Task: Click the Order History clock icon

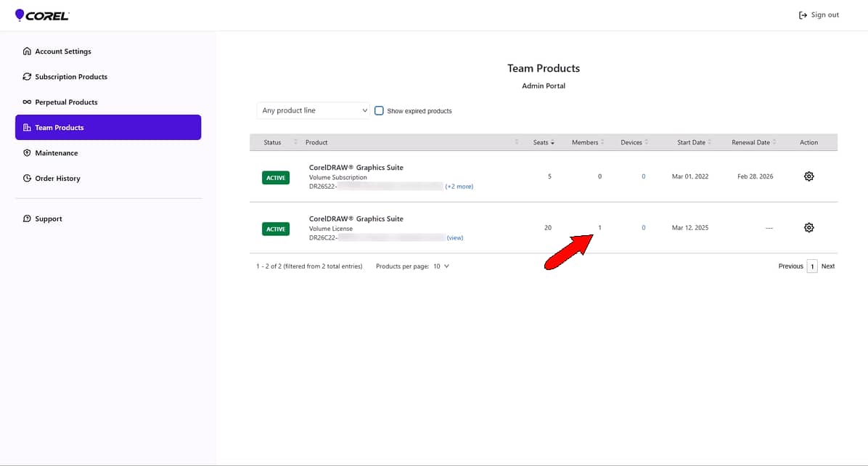Action: [x=27, y=179]
